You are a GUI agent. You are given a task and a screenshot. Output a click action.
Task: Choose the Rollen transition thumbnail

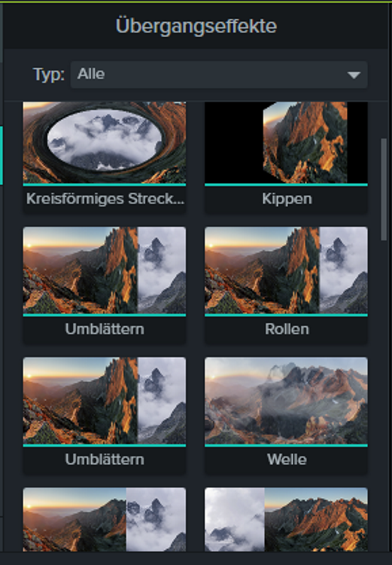click(286, 270)
